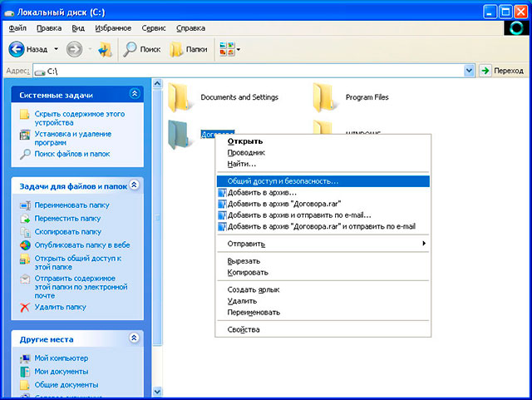
Task: Collapse the Другие места panel
Action: 135,338
